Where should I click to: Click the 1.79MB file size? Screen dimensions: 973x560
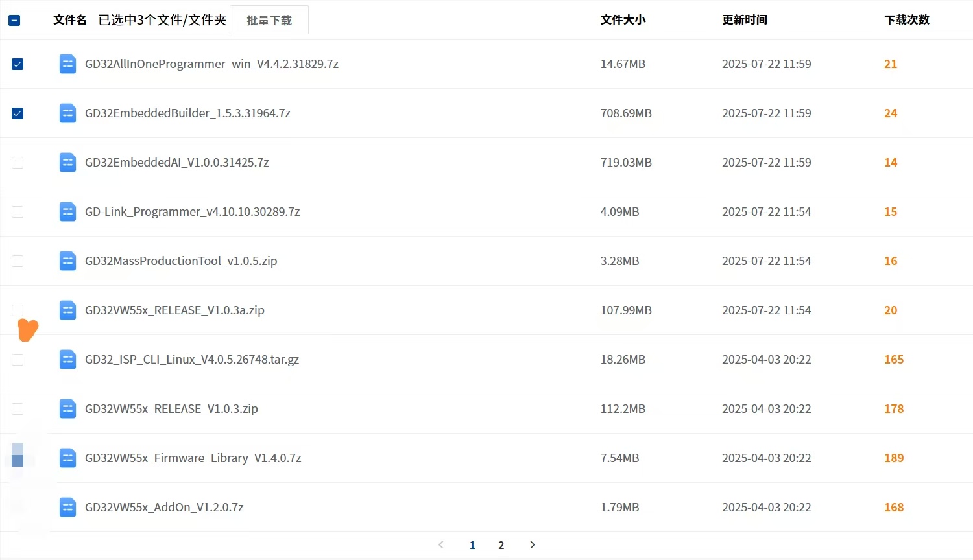[620, 507]
